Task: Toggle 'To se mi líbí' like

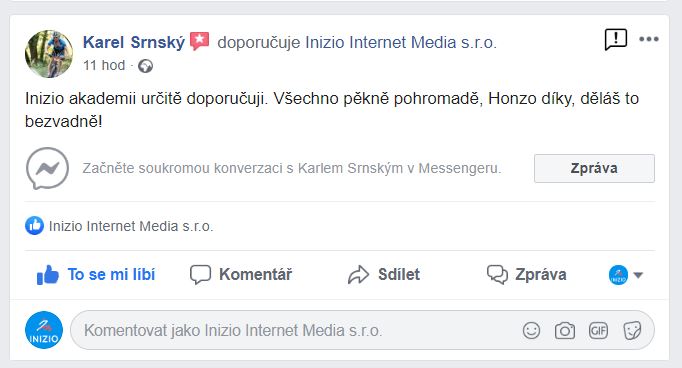Action: click(x=96, y=274)
